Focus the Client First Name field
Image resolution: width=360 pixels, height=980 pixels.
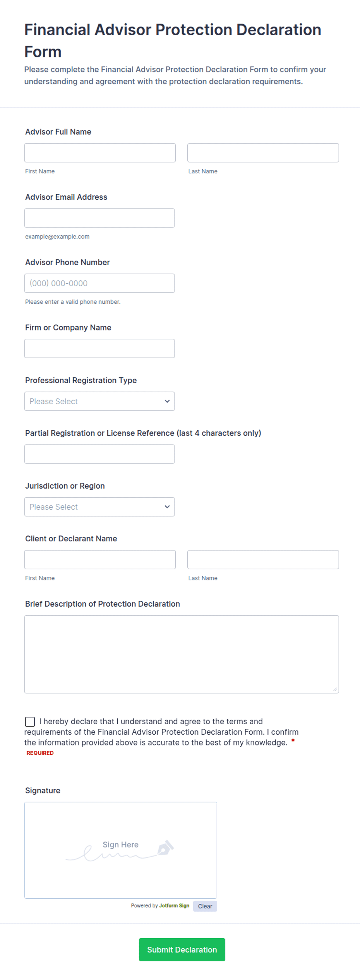tap(100, 559)
